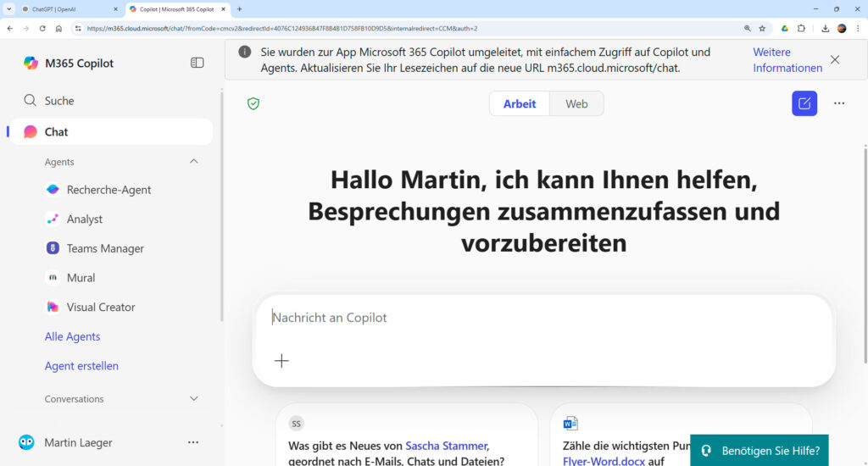
Task: Open the Mural agent
Action: pyautogui.click(x=70, y=278)
